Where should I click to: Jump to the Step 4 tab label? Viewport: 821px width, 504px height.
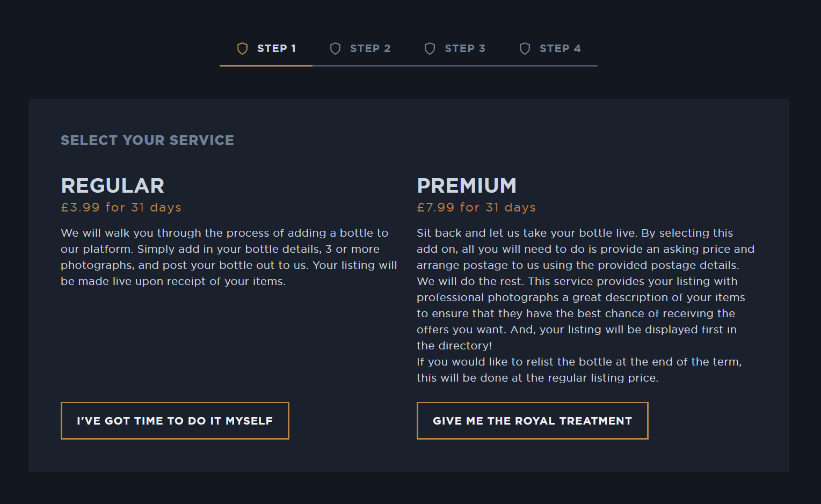[560, 49]
